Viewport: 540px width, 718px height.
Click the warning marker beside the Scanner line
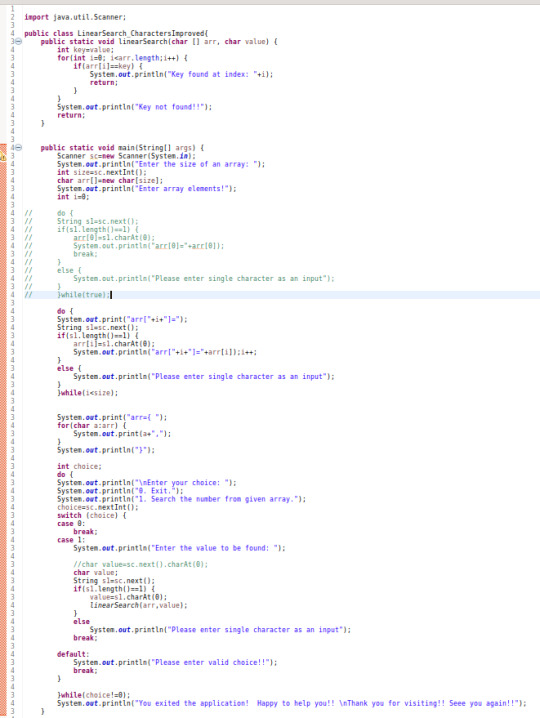coord(3,156)
